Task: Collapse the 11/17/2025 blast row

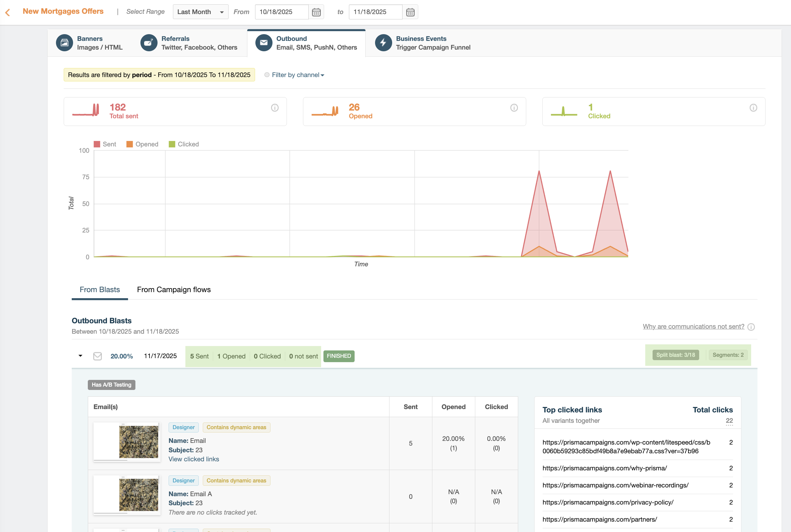Action: 80,356
